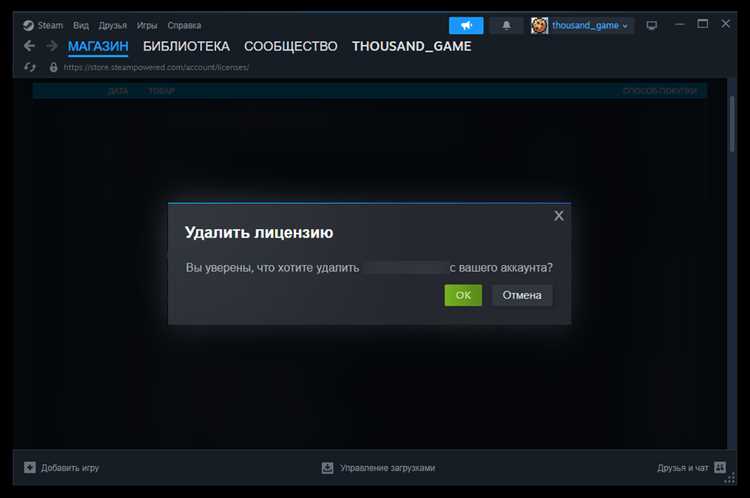Go back with the left arrow
Image resolution: width=750 pixels, height=498 pixels.
point(29,46)
